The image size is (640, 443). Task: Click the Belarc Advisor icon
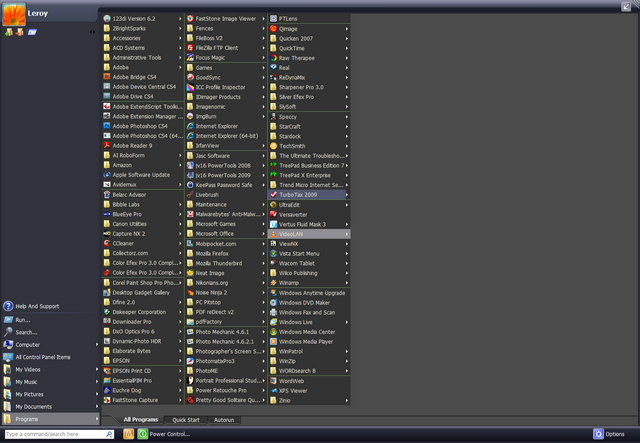coord(107,194)
